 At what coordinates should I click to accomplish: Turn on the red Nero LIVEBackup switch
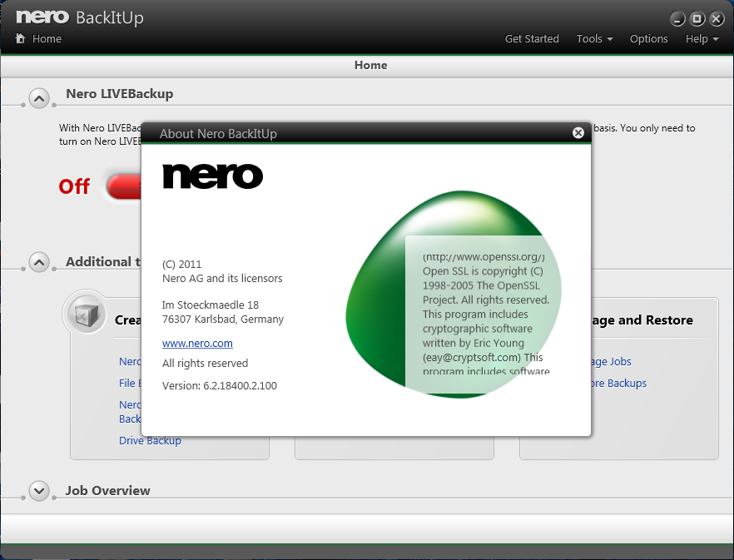click(x=125, y=187)
